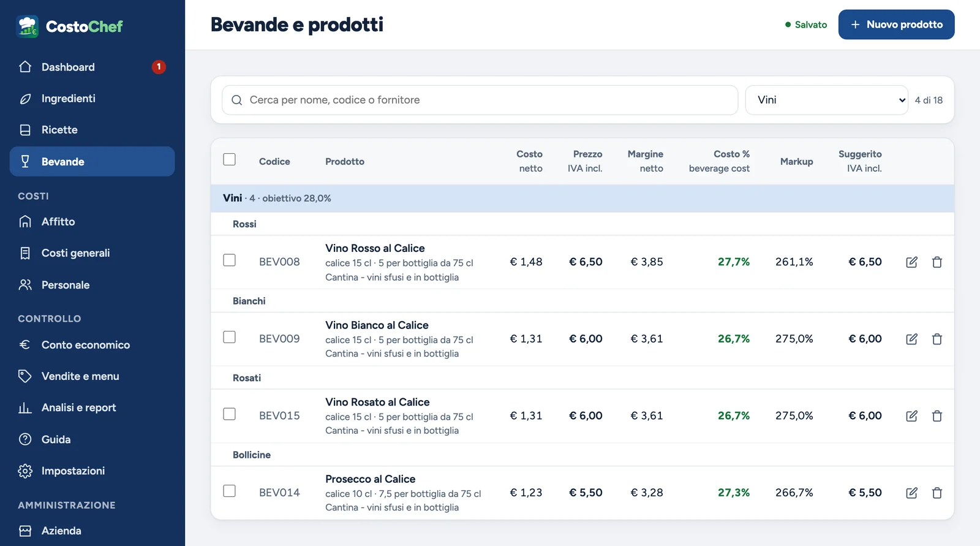Click the Dashboard home icon
Image resolution: width=980 pixels, height=546 pixels.
(x=25, y=67)
